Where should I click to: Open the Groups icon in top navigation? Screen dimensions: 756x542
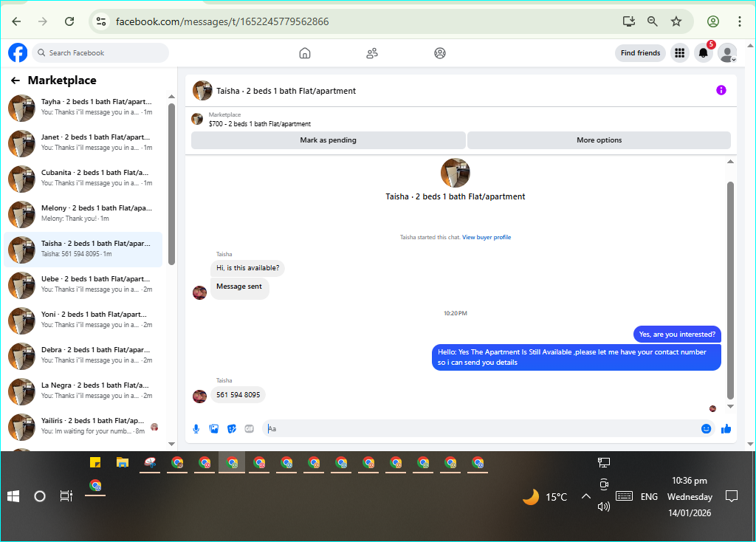[x=440, y=53]
